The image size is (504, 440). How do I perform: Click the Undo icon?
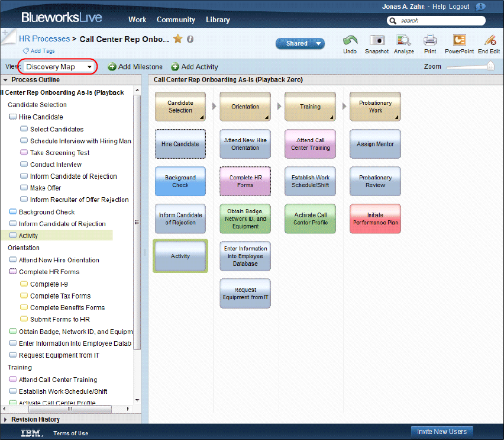click(x=350, y=40)
